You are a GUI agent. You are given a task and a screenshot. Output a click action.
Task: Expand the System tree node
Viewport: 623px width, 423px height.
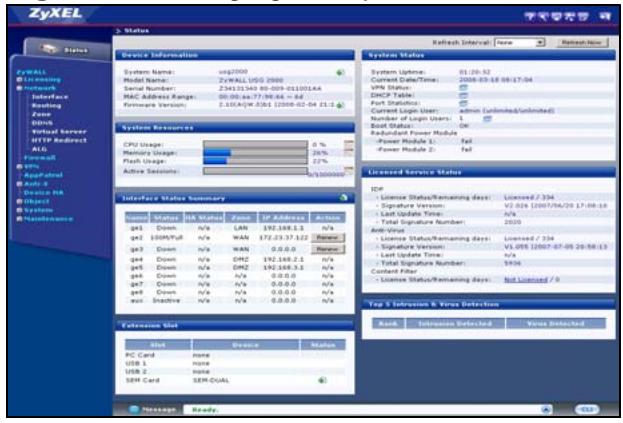pyautogui.click(x=19, y=210)
